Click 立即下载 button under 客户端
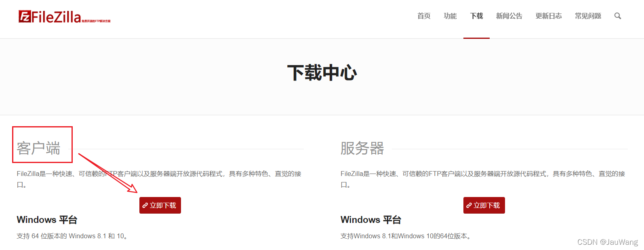 click(160, 206)
